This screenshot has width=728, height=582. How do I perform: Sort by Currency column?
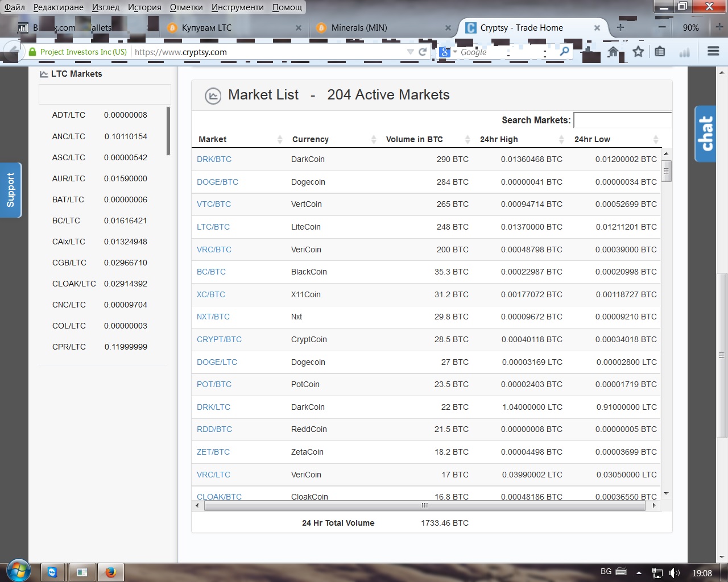coord(334,139)
